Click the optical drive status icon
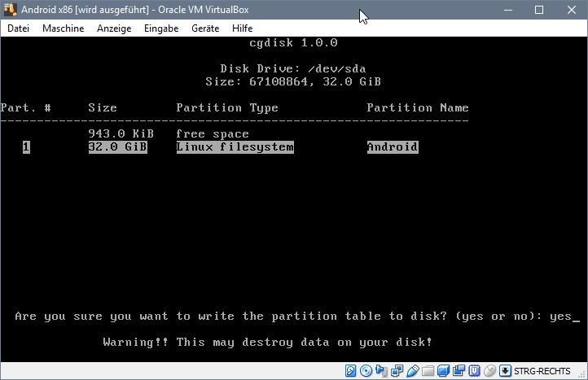This screenshot has width=588, height=380. coord(366,371)
